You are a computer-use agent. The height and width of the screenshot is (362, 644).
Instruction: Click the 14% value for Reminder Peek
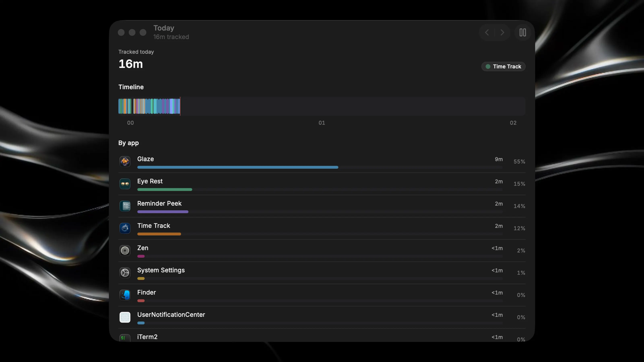[519, 206]
